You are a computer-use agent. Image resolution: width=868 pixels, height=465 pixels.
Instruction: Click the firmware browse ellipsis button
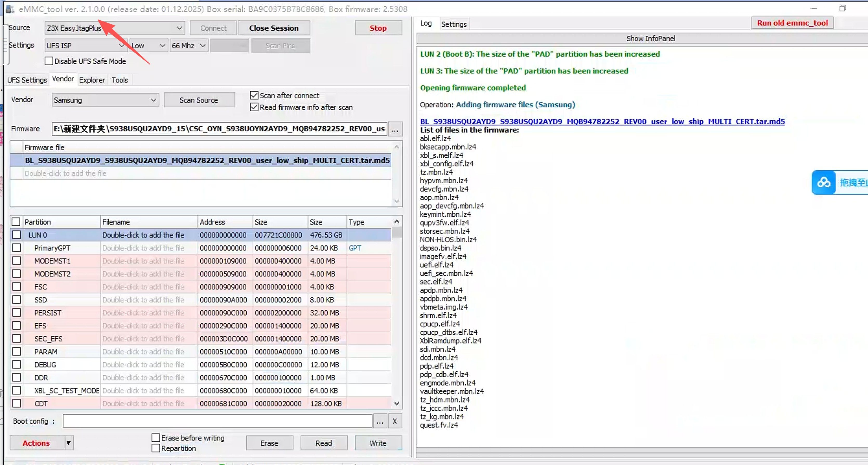click(395, 129)
